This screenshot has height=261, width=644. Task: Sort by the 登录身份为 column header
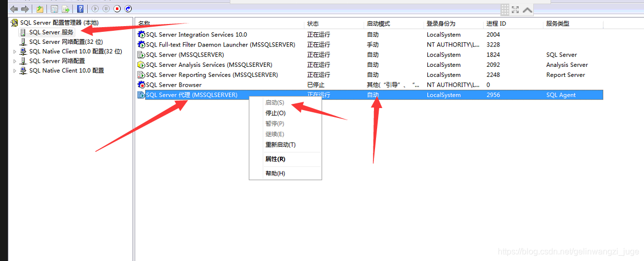[454, 24]
